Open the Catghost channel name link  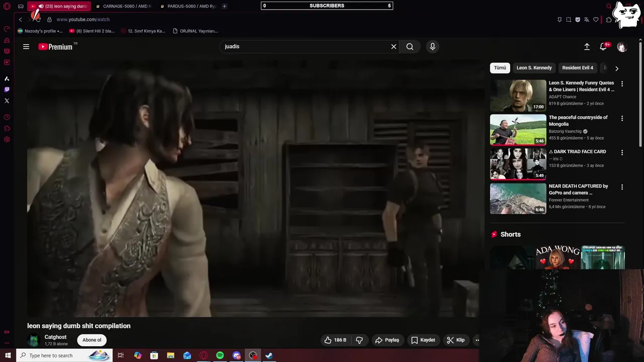[x=55, y=337]
